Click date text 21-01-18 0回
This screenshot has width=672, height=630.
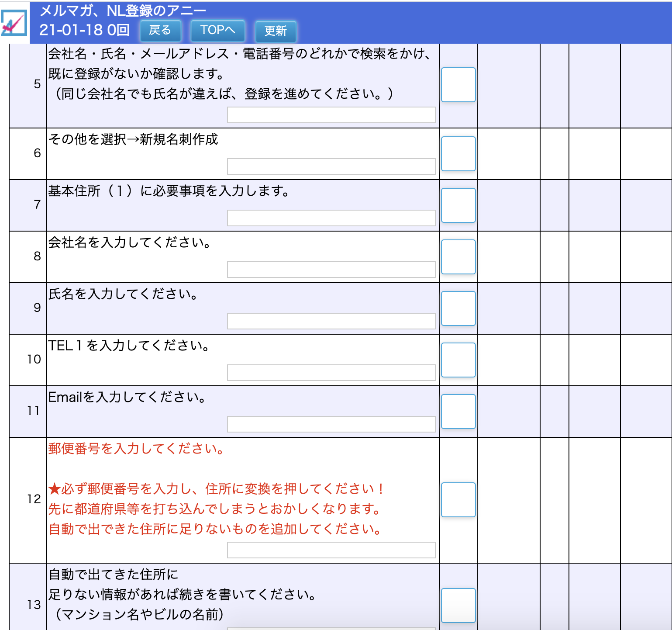pos(84,30)
